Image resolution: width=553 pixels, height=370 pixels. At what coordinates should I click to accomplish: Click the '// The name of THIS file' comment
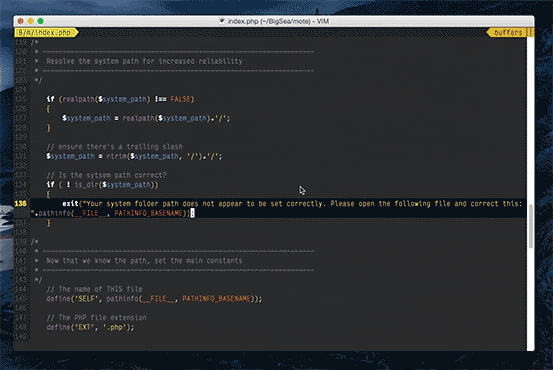click(x=95, y=289)
